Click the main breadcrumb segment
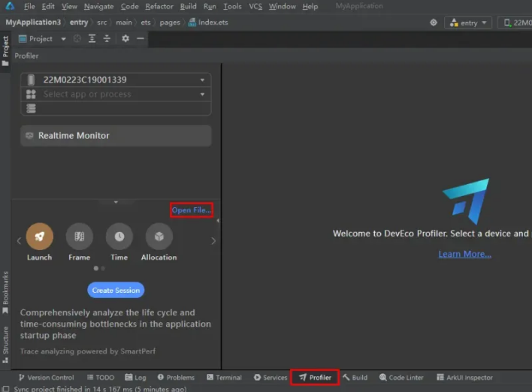 click(x=124, y=23)
